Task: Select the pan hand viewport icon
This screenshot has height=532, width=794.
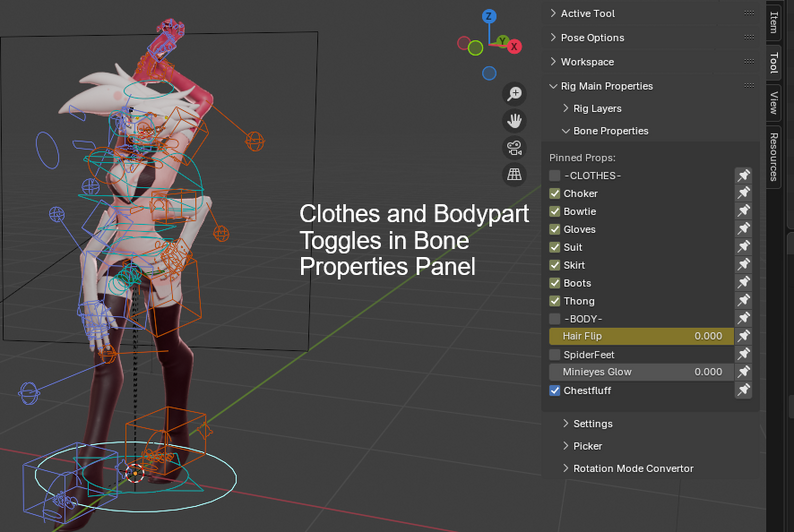Action: point(514,121)
